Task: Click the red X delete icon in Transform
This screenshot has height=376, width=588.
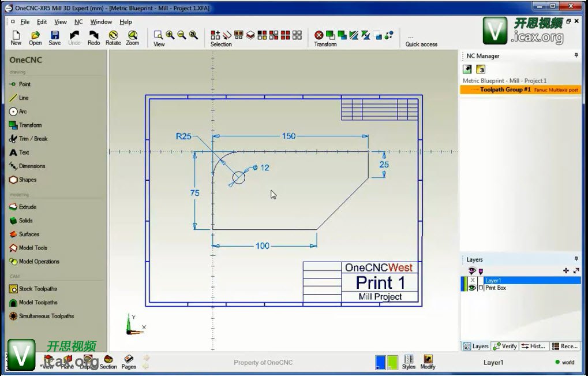Action: 319,35
